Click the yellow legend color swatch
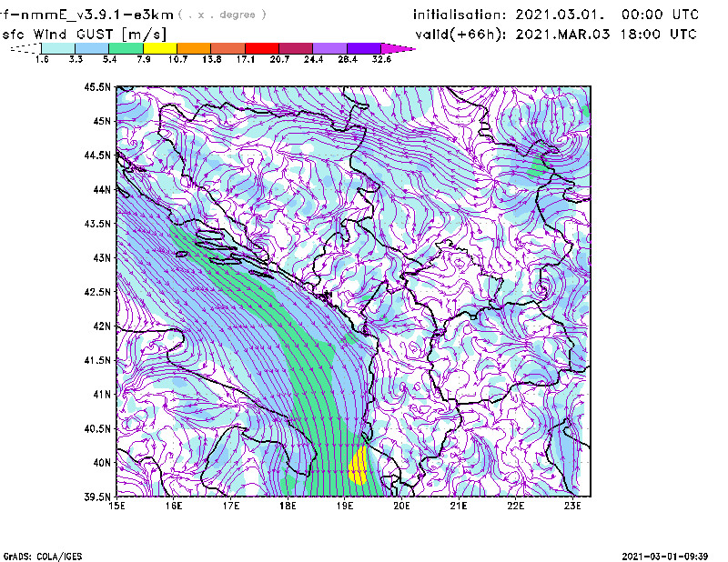This screenshot has width=728, height=562. [x=160, y=48]
